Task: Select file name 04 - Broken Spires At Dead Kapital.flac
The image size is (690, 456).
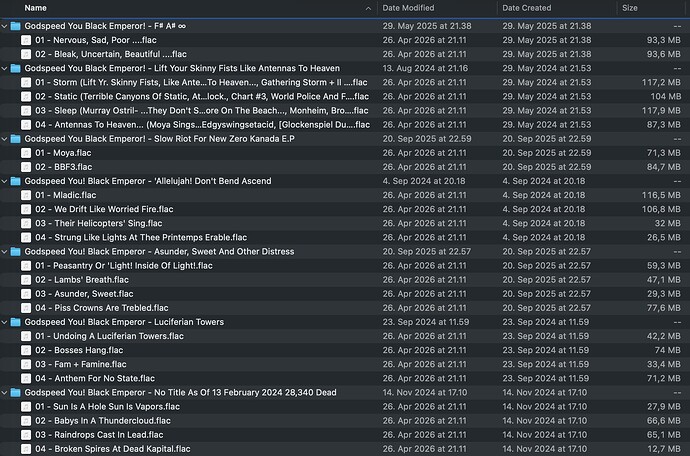Action: tap(113, 449)
